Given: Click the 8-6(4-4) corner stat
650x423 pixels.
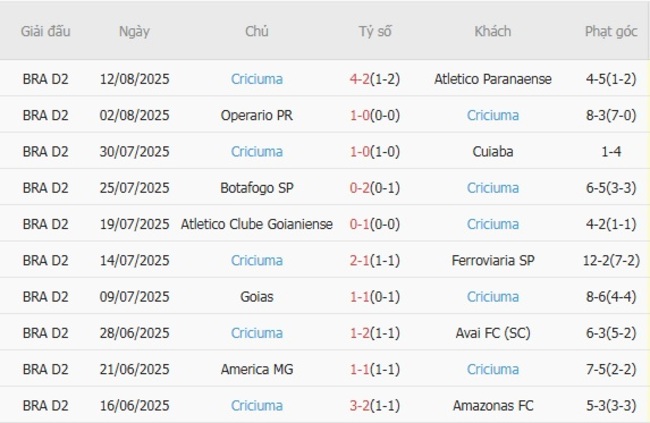Looking at the screenshot, I should [611, 297].
